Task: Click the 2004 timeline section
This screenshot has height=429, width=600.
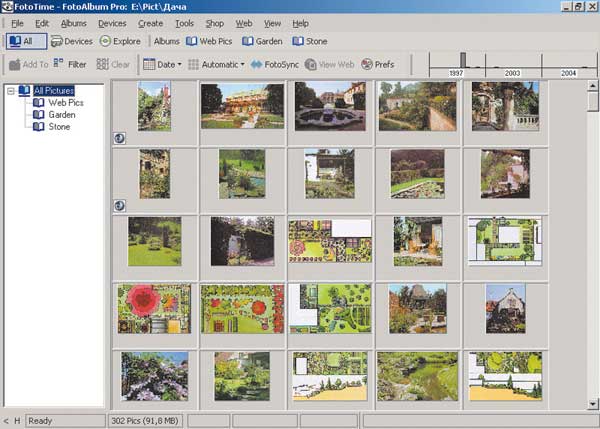Action: (x=569, y=64)
